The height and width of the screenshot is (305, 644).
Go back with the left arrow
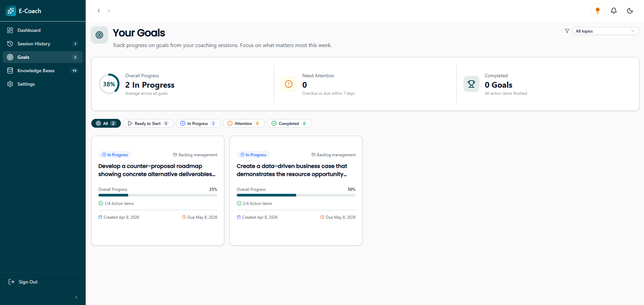coord(99,11)
